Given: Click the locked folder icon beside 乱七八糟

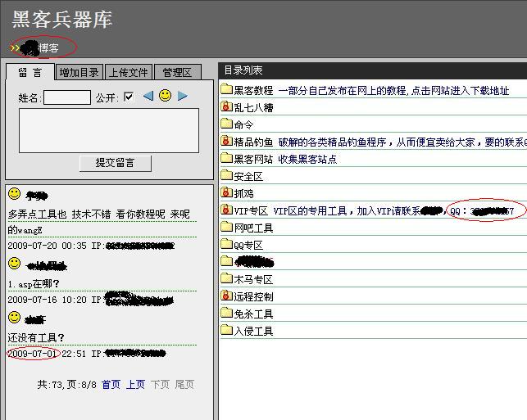Looking at the screenshot, I should (227, 107).
